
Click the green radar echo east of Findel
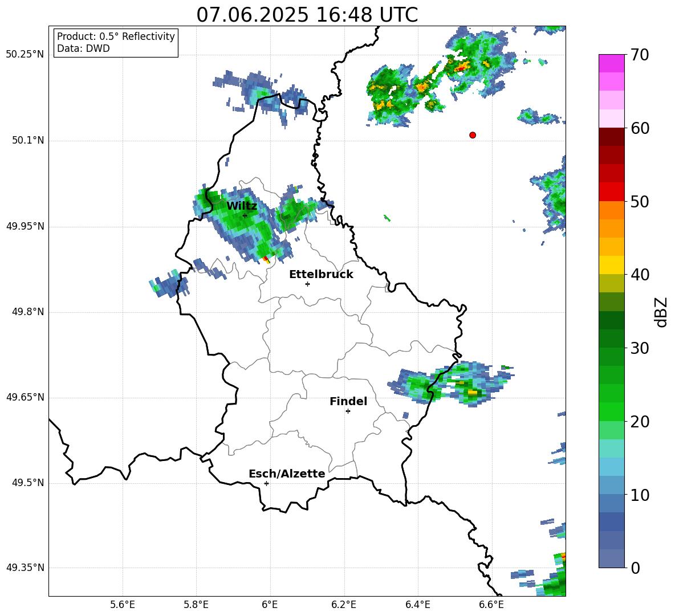pyautogui.click(x=451, y=383)
